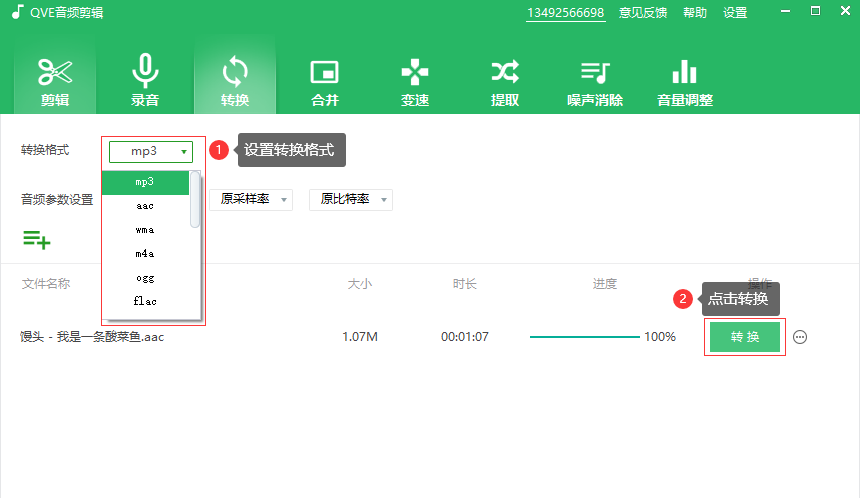This screenshot has width=860, height=498.
Task: Open 设置 settings
Action: [735, 13]
